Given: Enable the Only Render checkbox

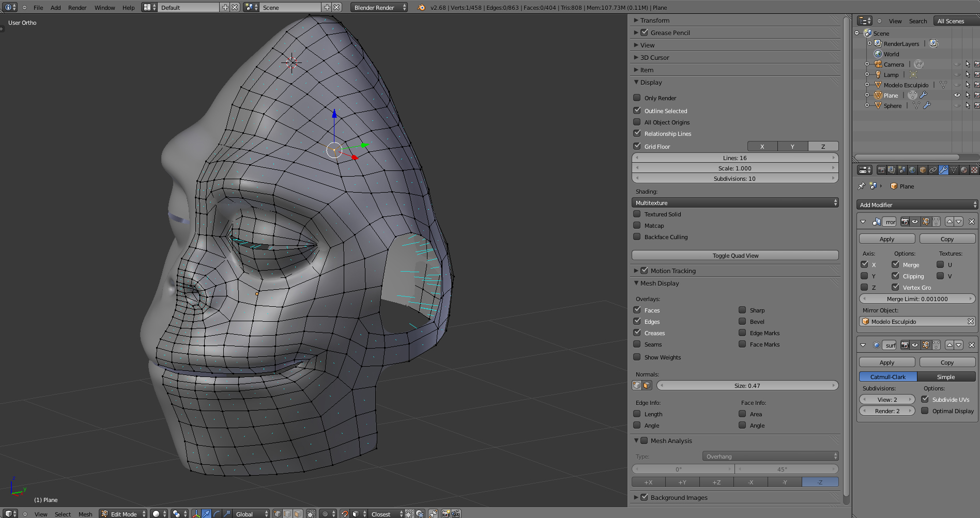Looking at the screenshot, I should [637, 98].
